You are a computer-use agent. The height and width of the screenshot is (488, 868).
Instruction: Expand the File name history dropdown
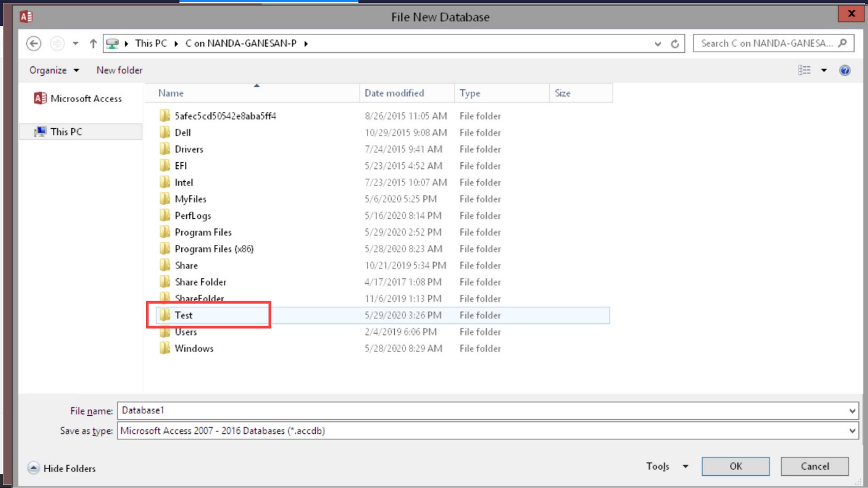(x=852, y=411)
